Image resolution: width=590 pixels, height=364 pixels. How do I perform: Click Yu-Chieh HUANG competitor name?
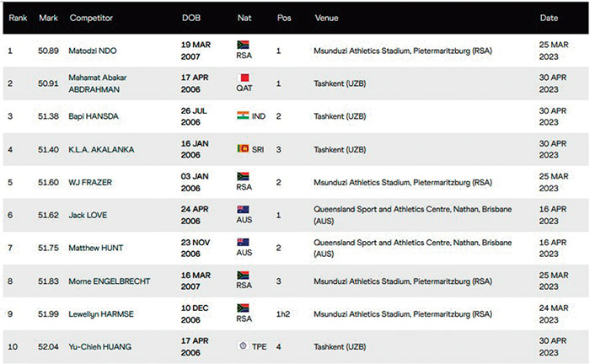point(101,345)
